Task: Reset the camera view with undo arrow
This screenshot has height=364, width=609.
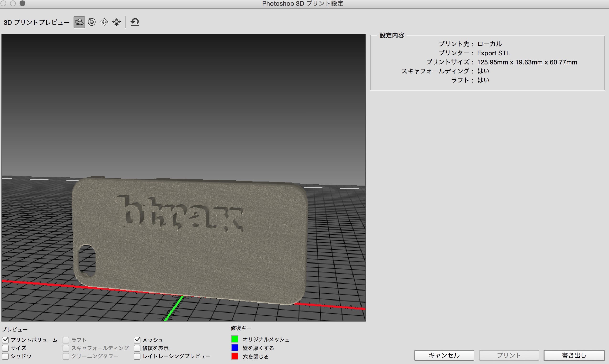Action: pos(135,22)
